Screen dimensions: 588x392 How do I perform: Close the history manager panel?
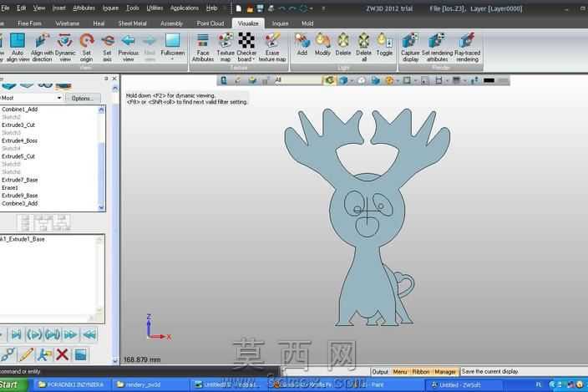[x=114, y=79]
